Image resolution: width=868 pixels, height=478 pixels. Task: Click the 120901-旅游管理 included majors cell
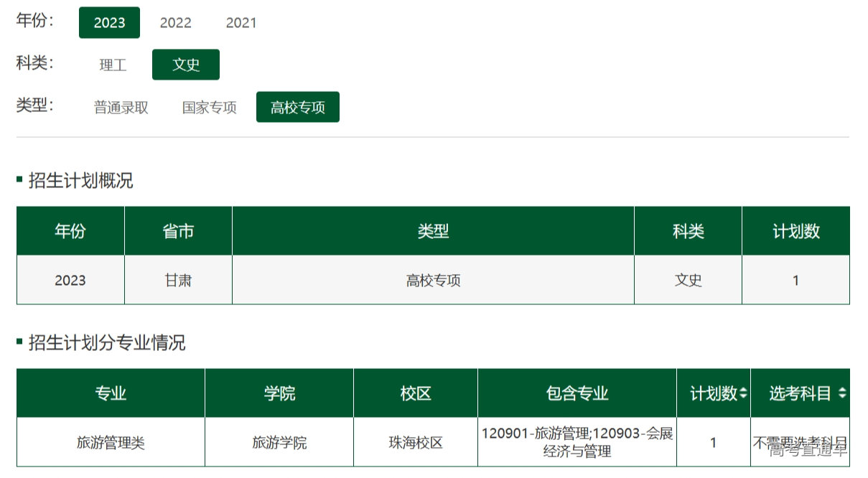[577, 442]
